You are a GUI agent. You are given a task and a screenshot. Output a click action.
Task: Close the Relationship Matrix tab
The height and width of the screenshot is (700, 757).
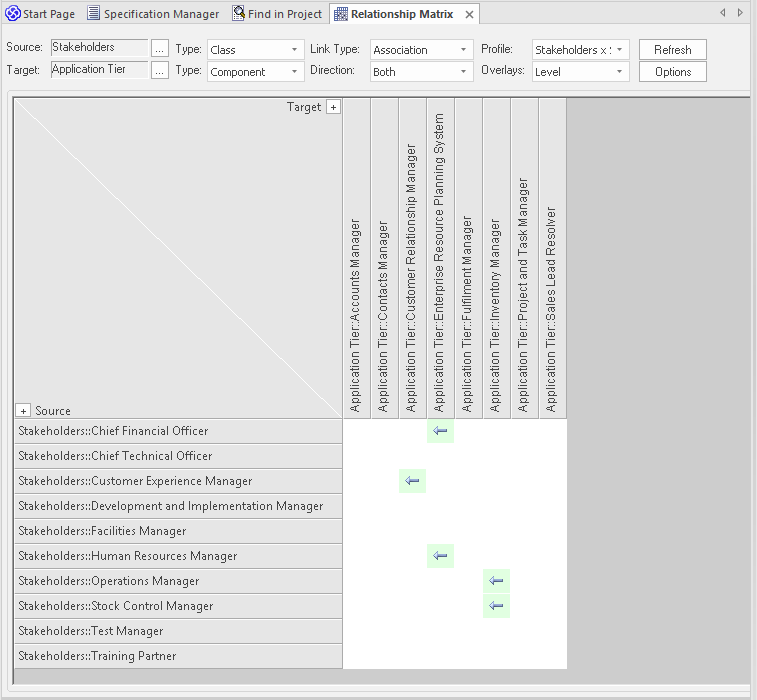tap(470, 14)
